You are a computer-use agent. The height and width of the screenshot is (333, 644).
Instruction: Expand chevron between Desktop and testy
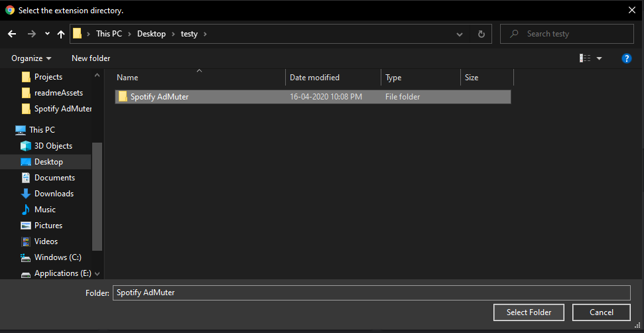[x=173, y=34]
